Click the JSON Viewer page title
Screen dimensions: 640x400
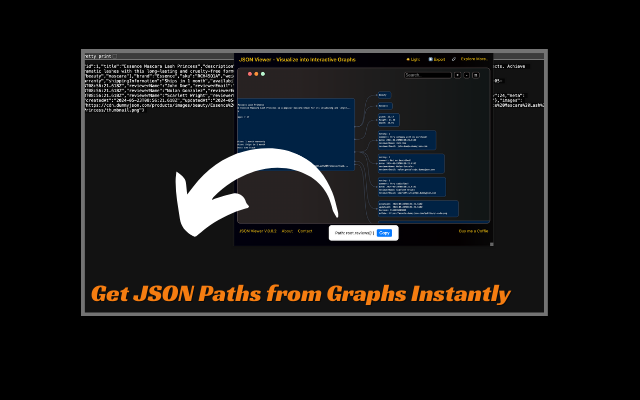click(x=297, y=60)
